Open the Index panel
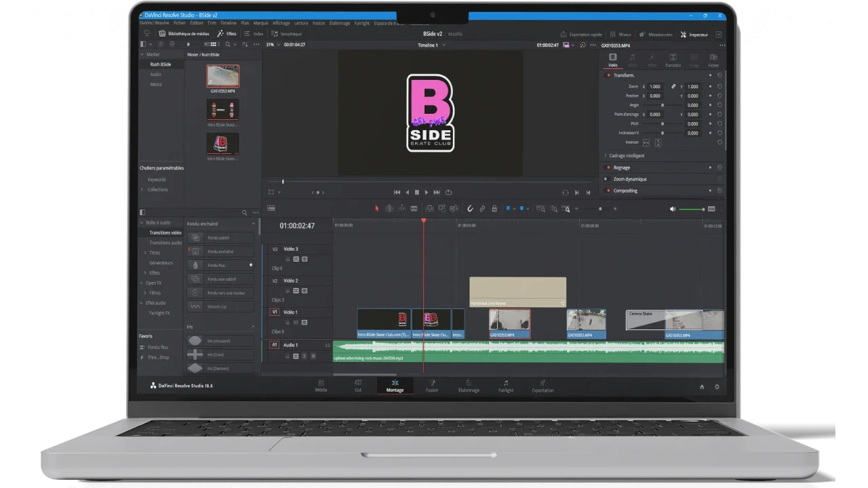The height and width of the screenshot is (488, 868). coord(254,34)
